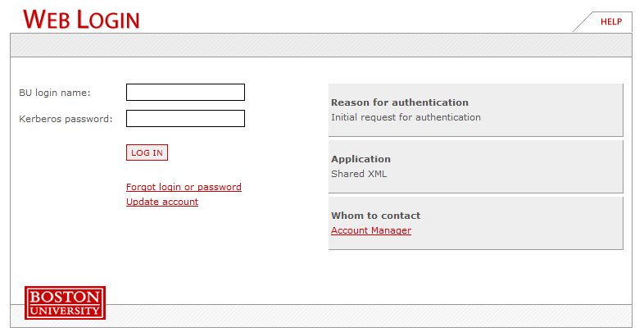Click the 'Initial request for authentication' text
The width and height of the screenshot is (644, 332).
point(406,117)
